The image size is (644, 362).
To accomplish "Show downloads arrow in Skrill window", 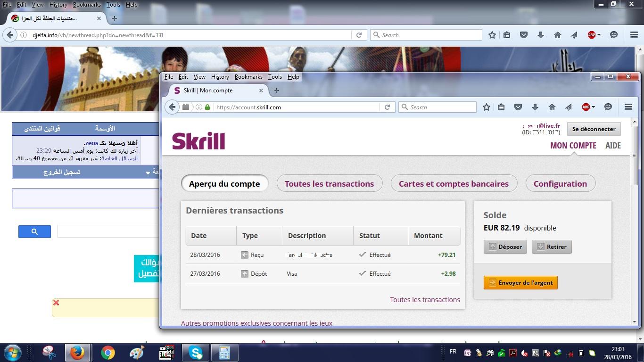I will (535, 107).
